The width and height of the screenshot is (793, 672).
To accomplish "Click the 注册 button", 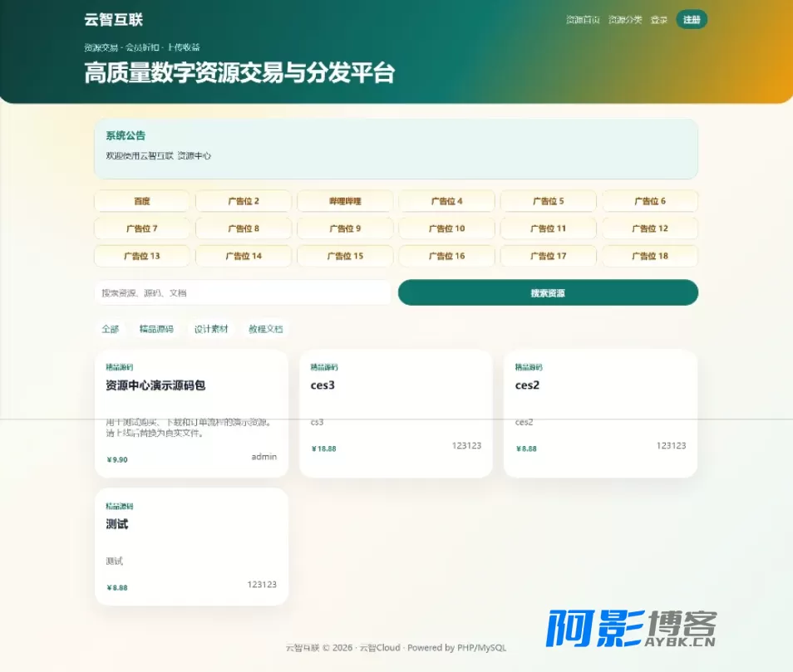I will coord(692,20).
